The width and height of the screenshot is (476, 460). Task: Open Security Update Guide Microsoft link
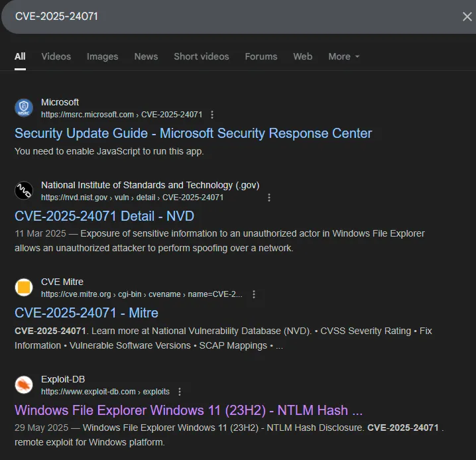(193, 133)
